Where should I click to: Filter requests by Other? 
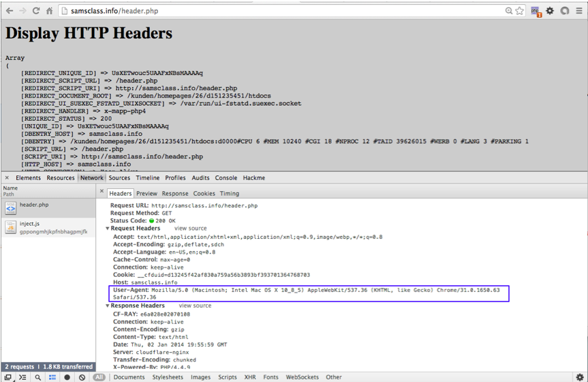point(334,377)
